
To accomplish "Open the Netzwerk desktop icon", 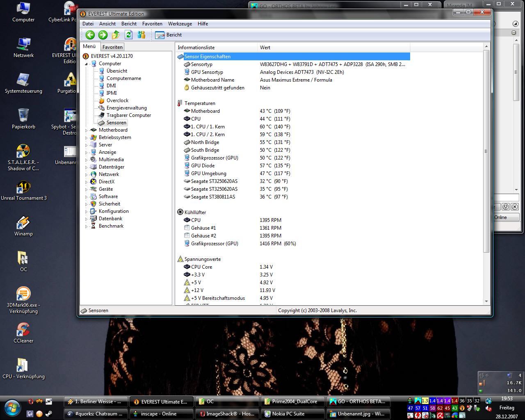I will click(23, 48).
